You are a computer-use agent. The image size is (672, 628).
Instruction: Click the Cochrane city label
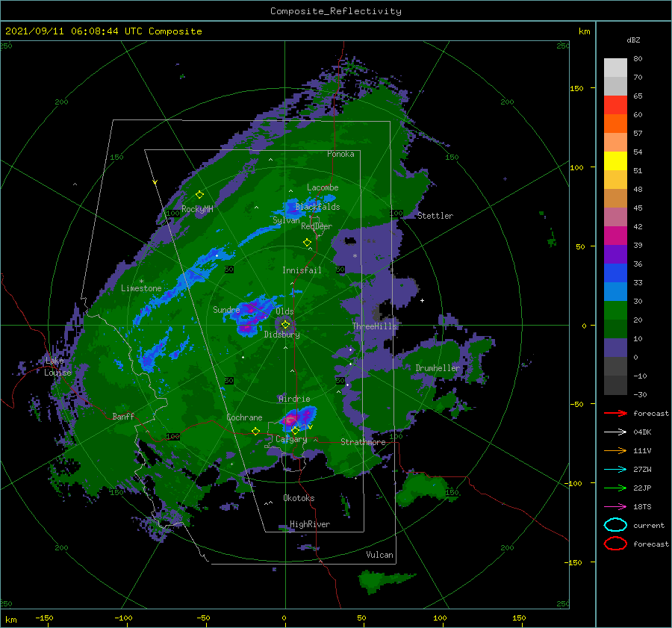pyautogui.click(x=244, y=417)
